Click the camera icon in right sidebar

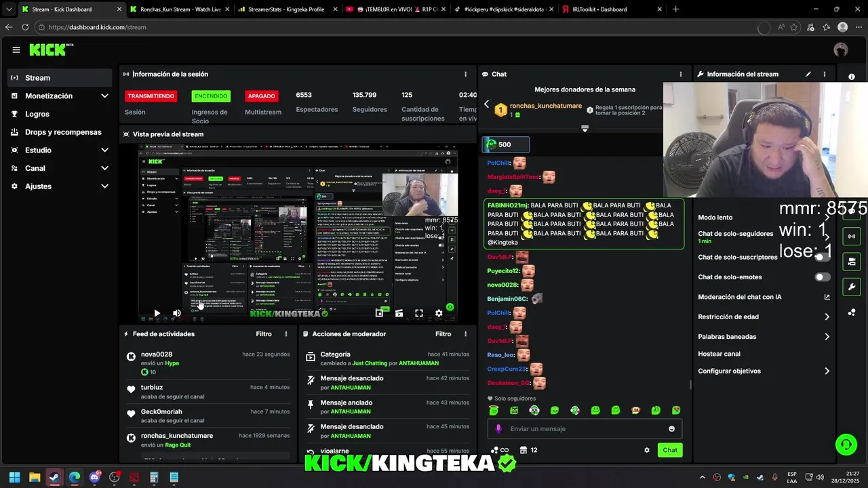(x=852, y=262)
